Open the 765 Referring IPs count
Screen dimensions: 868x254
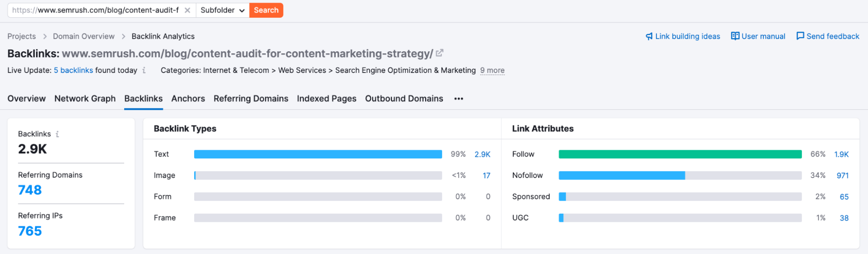point(30,231)
